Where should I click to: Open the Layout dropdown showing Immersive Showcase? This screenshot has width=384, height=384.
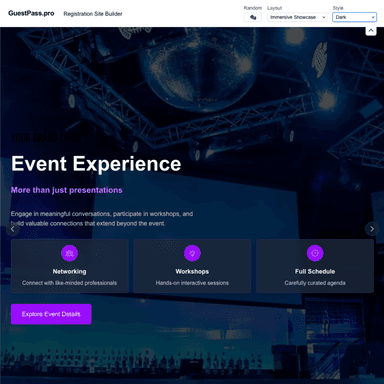click(297, 17)
